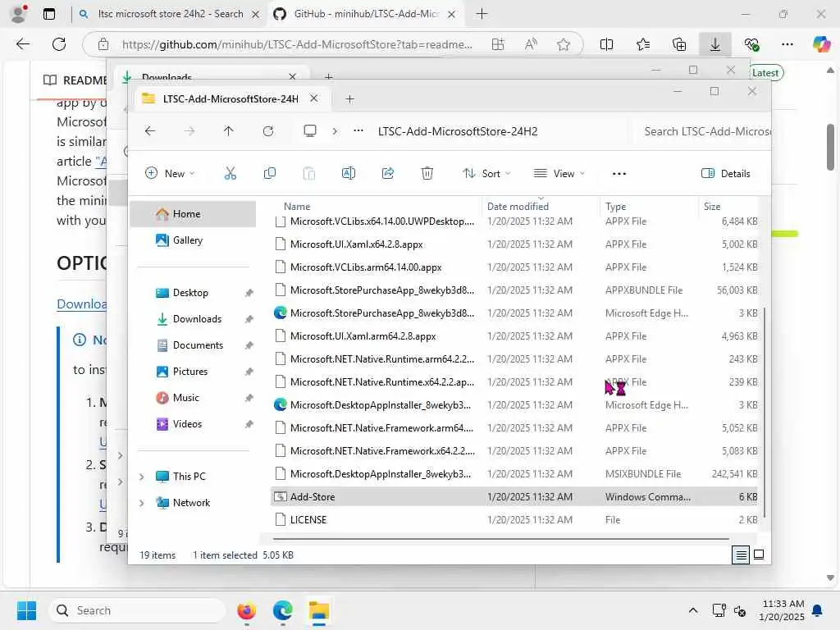Open the New item dropdown

[x=170, y=174]
